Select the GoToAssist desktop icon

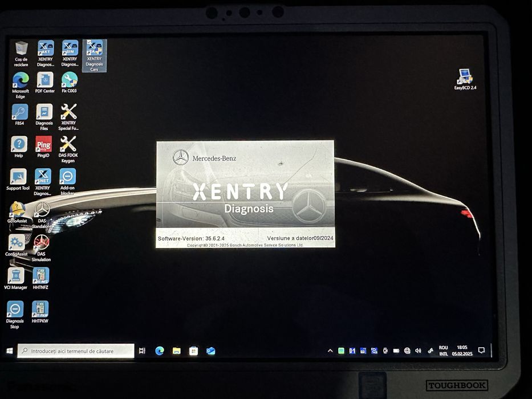17,213
